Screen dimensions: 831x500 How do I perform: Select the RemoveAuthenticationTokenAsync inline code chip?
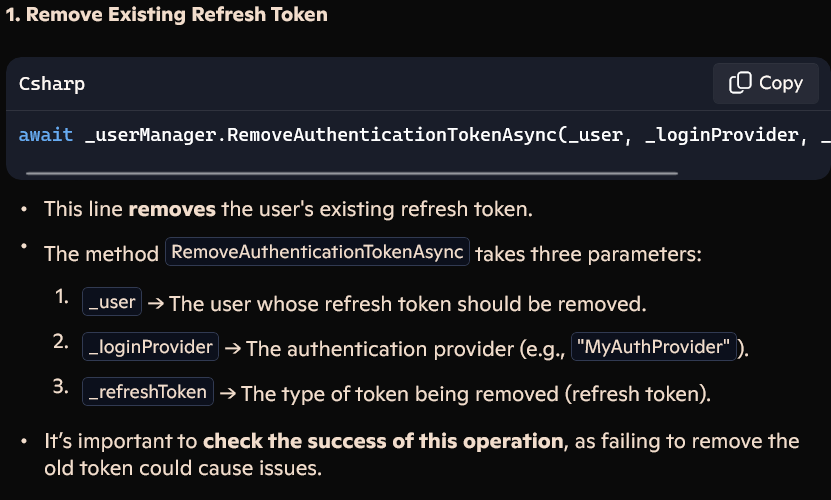click(317, 252)
